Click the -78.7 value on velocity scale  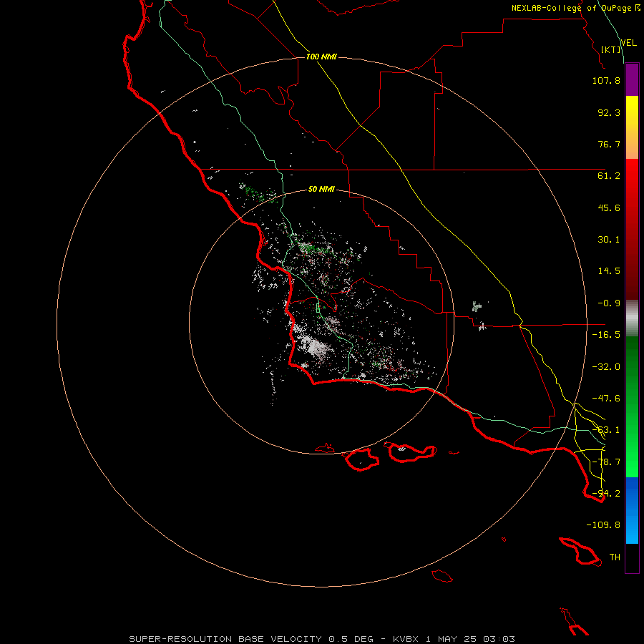pos(606,462)
